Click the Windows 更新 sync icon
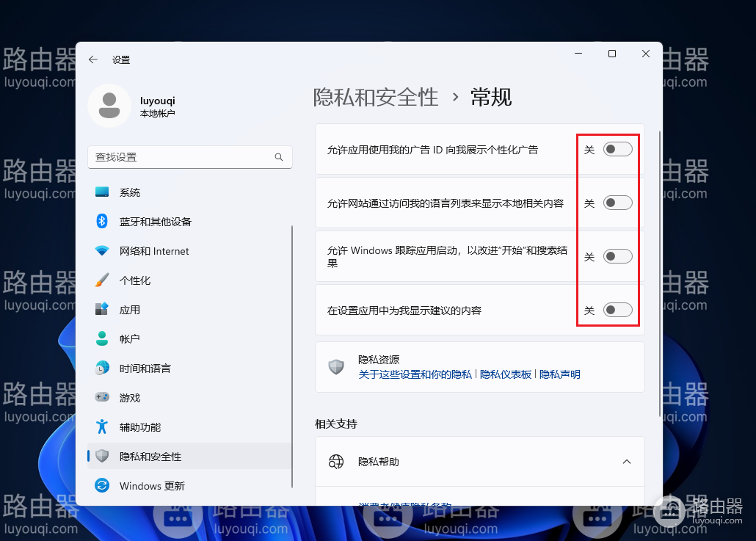 click(102, 485)
